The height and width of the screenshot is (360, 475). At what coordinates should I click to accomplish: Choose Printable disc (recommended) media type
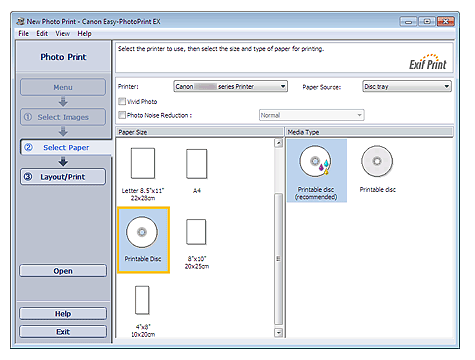click(x=316, y=171)
